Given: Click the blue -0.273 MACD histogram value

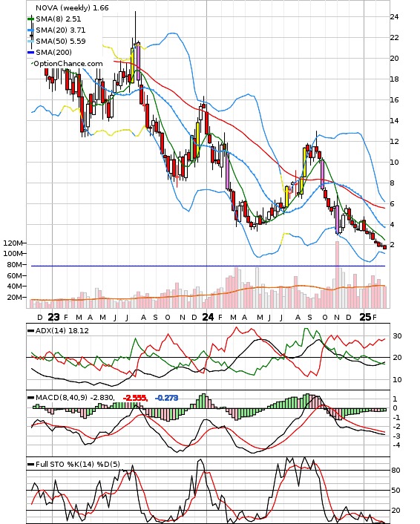Looking at the screenshot, I should click(x=166, y=398).
